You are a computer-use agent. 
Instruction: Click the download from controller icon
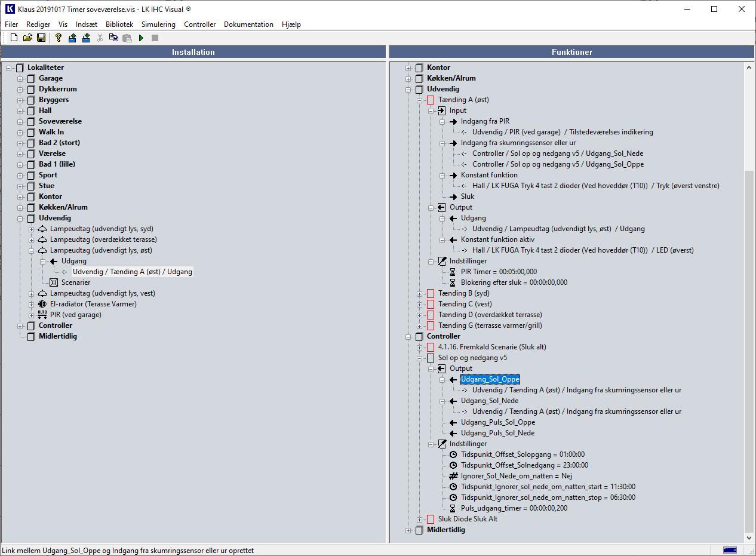tap(86, 38)
